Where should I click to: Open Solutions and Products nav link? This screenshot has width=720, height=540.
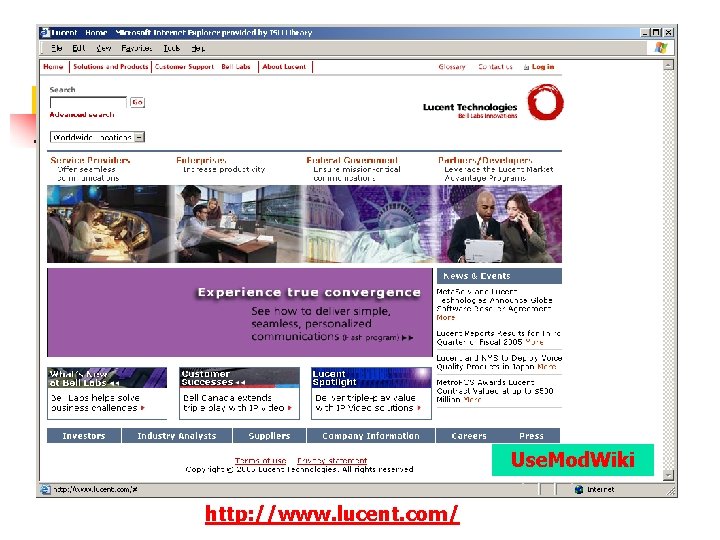111,67
